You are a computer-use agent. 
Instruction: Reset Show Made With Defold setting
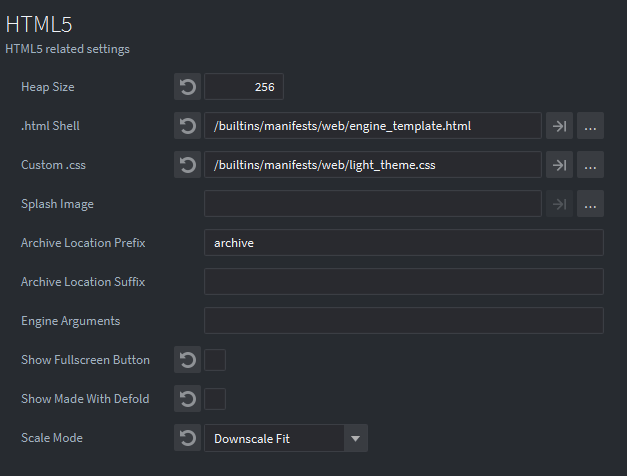(x=187, y=399)
